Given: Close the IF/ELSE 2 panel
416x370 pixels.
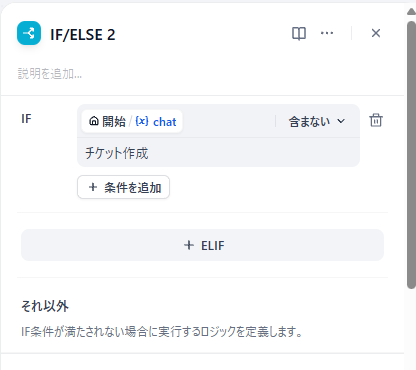Looking at the screenshot, I should click(376, 33).
